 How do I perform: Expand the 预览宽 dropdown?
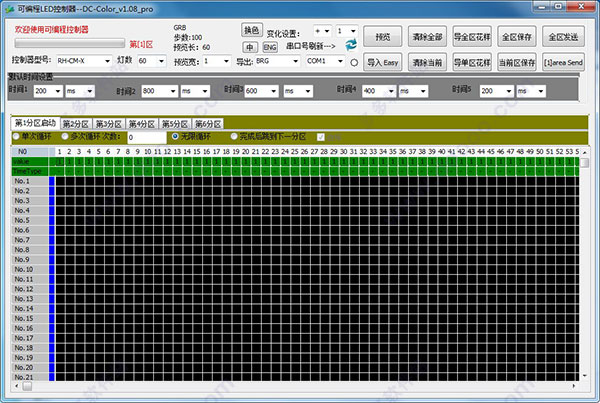(x=226, y=61)
